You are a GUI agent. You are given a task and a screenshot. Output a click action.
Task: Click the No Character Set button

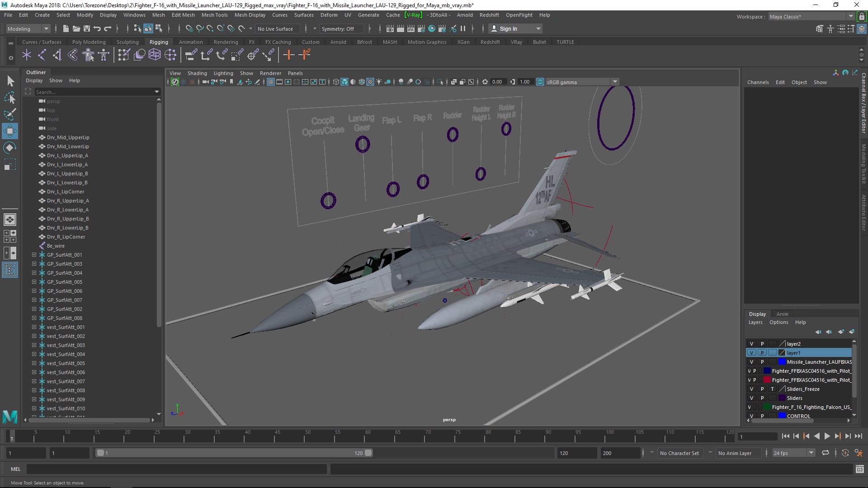click(679, 453)
